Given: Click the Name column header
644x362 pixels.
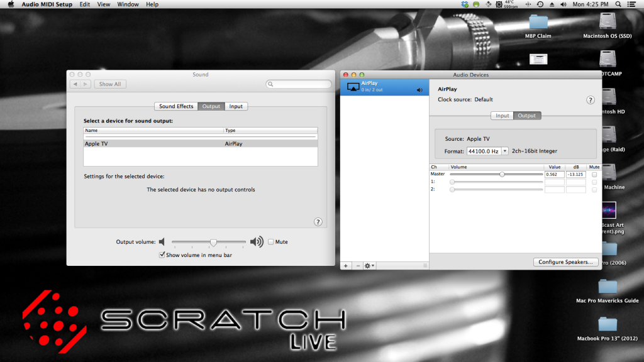Looking at the screenshot, I should 153,131.
